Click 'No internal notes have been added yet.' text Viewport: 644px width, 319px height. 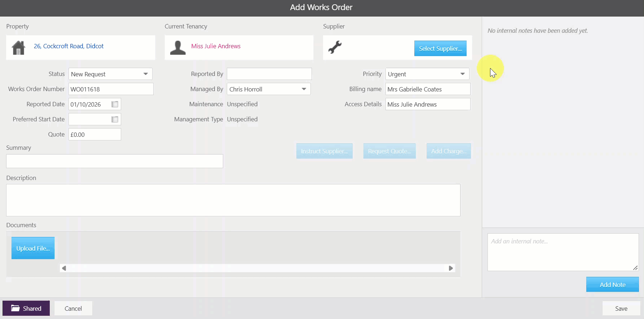pos(538,31)
